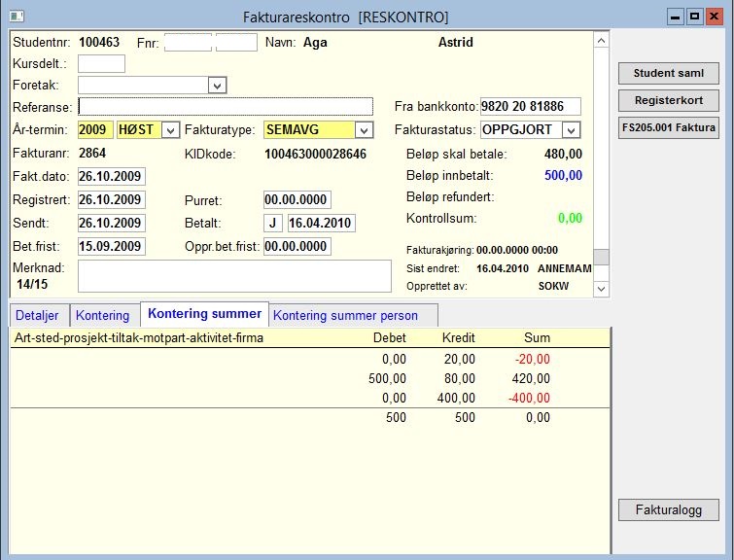This screenshot has width=734, height=560.
Task: Click the Sum column header
Action: (537, 338)
